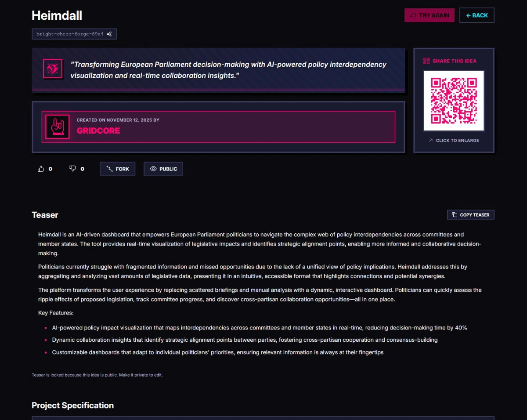Toggle the Public visibility button
Viewport: 527px width, 420px height.
coord(163,169)
